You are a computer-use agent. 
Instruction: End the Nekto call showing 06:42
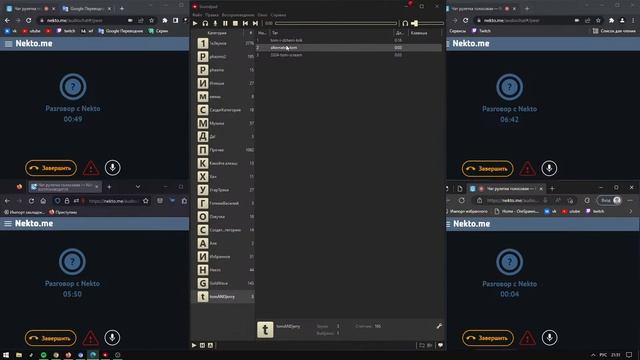pyautogui.click(x=488, y=169)
